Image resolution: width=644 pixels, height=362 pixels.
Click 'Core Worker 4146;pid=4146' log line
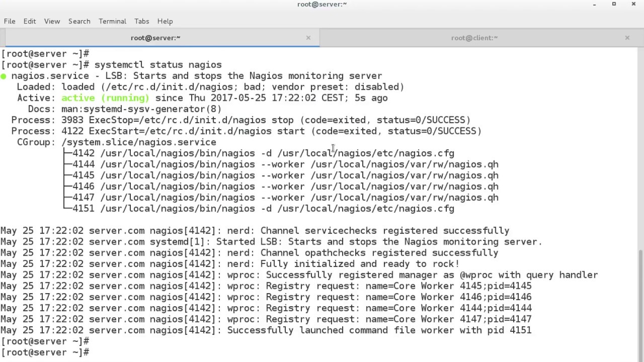[x=266, y=297]
